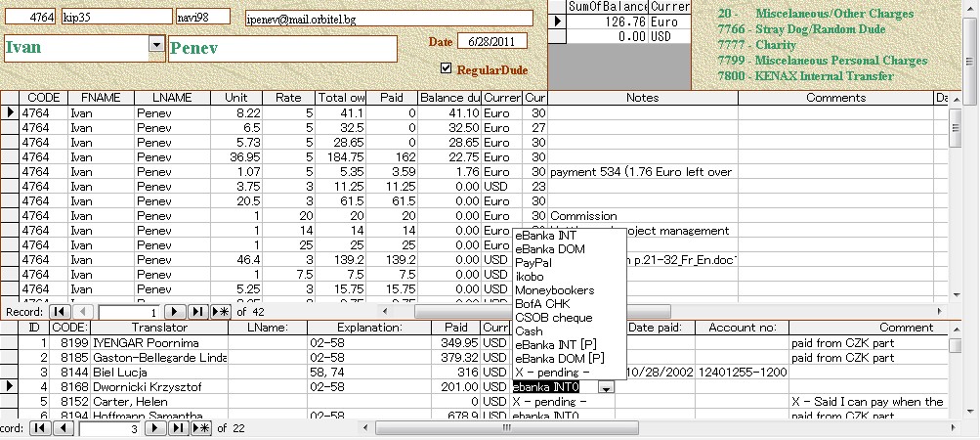Click right arrow of lower grid horizontal scrollbar
The height and width of the screenshot is (440, 980).
coord(955,428)
